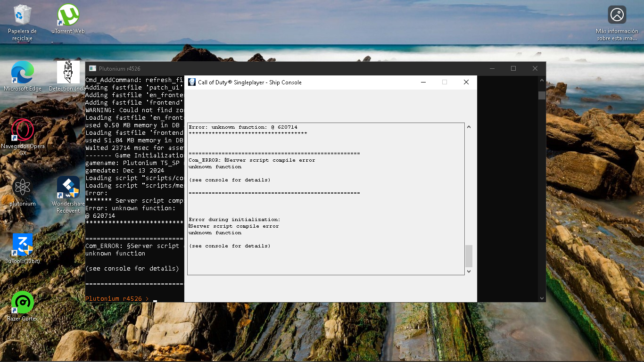Click 'Error: unknown function: @ 620714' line in Ship Console
This screenshot has width=644, height=362.
(x=243, y=127)
